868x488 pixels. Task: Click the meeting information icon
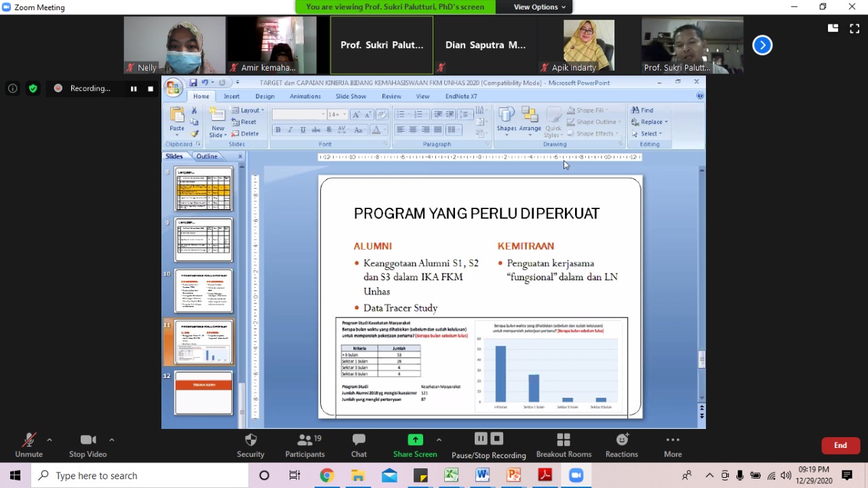[12, 88]
